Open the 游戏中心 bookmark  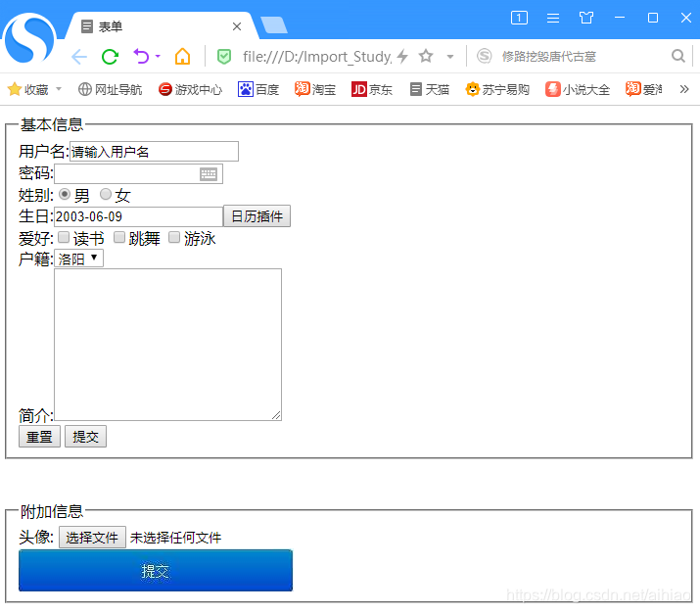[190, 90]
